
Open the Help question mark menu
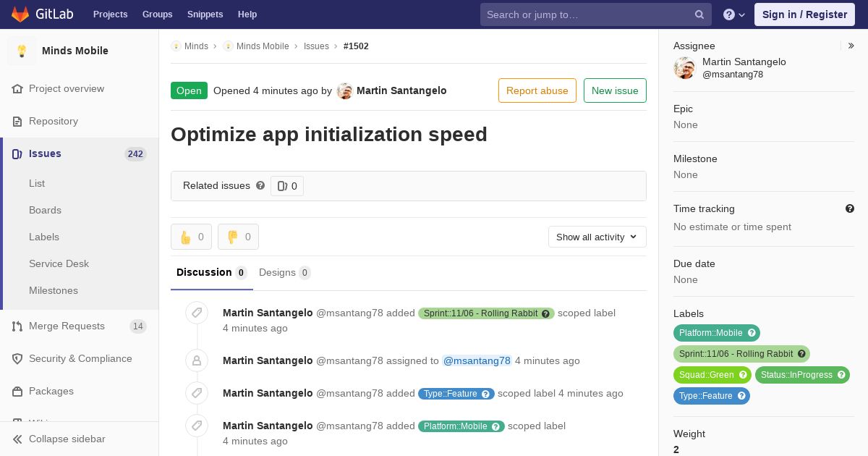[734, 14]
